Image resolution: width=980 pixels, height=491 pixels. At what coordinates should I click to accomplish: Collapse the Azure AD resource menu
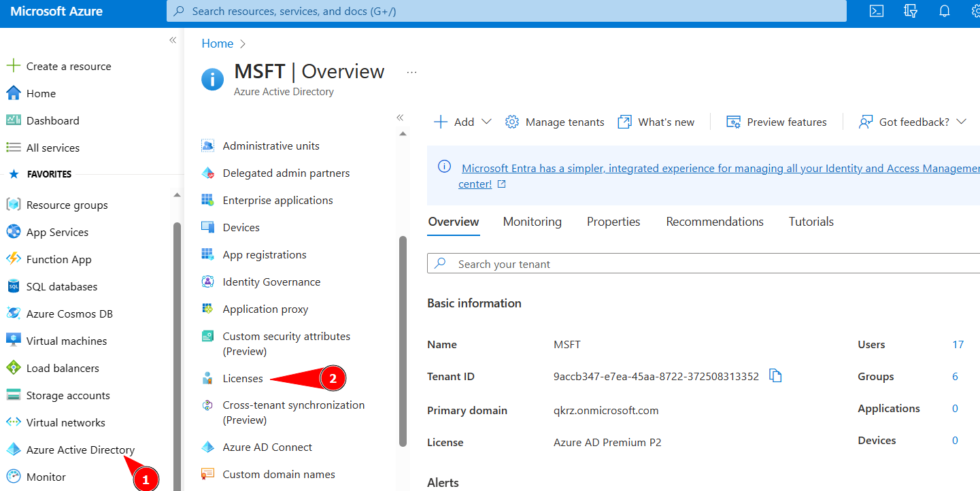click(400, 118)
